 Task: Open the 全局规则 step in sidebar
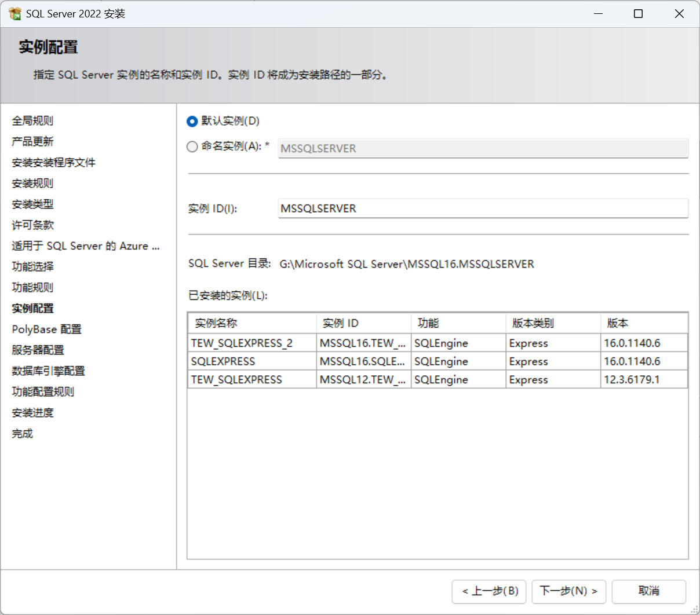click(32, 120)
